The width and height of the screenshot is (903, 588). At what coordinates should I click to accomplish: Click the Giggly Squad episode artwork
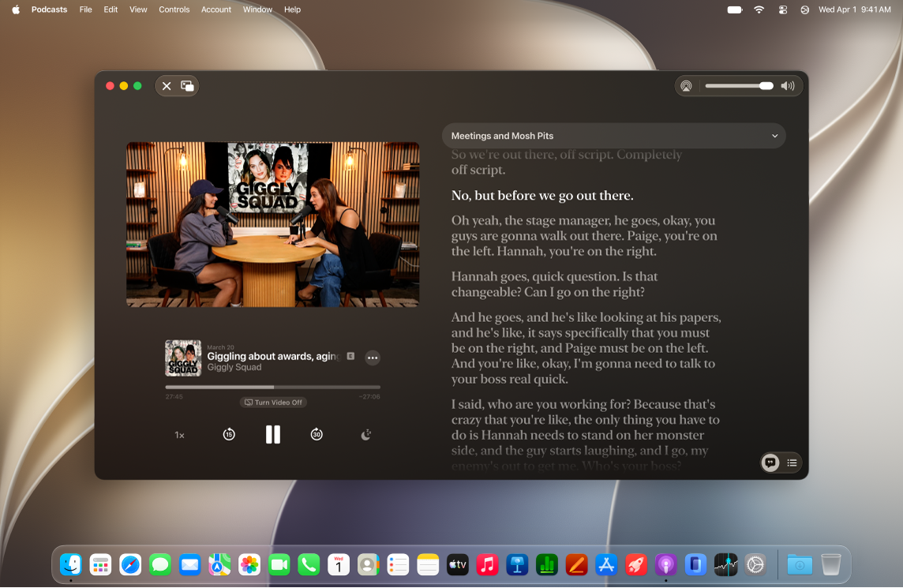coord(183,358)
